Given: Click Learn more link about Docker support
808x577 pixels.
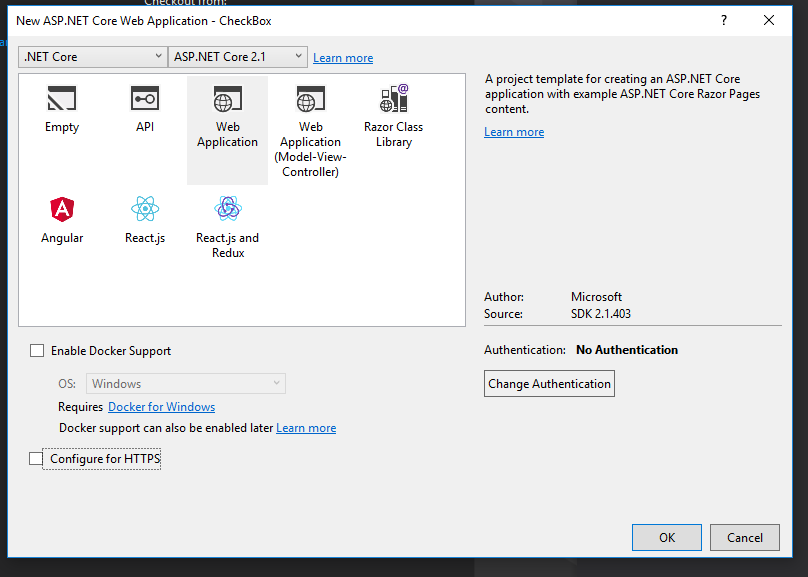Looking at the screenshot, I should click(x=306, y=428).
